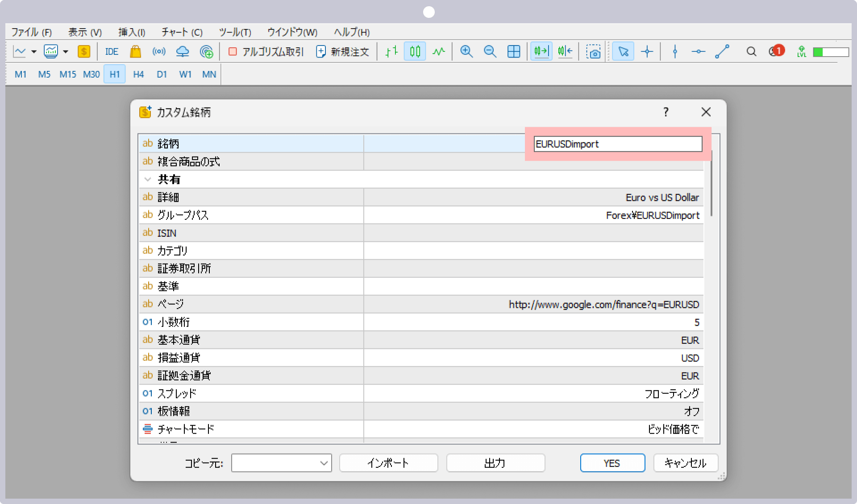Open chart type dropdown arrow
Screen dimensions: 857x504
click(x=34, y=52)
